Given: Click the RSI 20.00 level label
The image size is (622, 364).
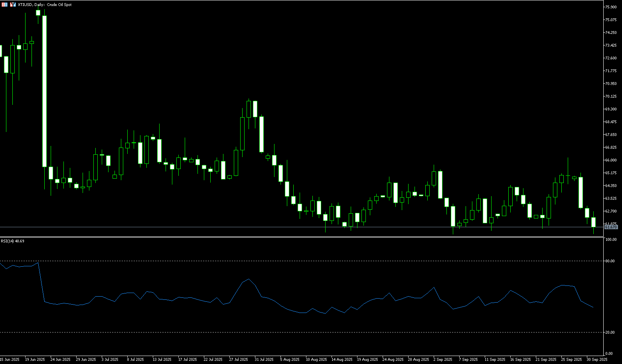Looking at the screenshot, I should (610, 333).
